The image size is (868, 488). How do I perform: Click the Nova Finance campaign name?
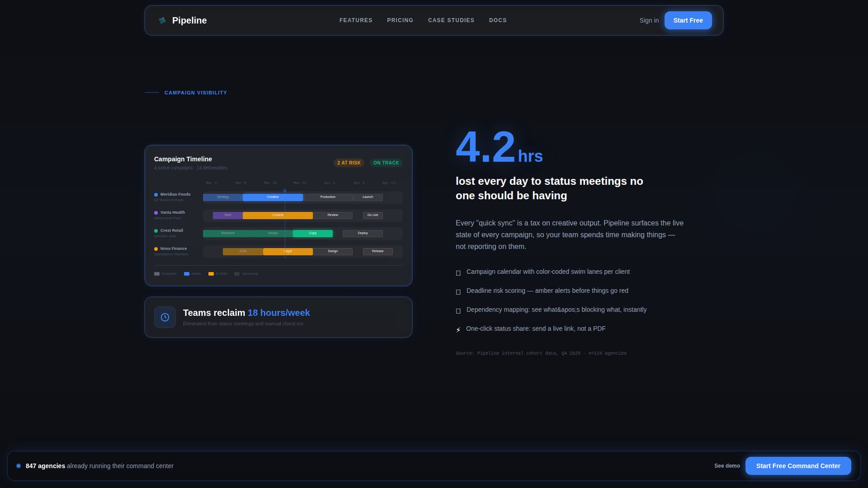174,249
